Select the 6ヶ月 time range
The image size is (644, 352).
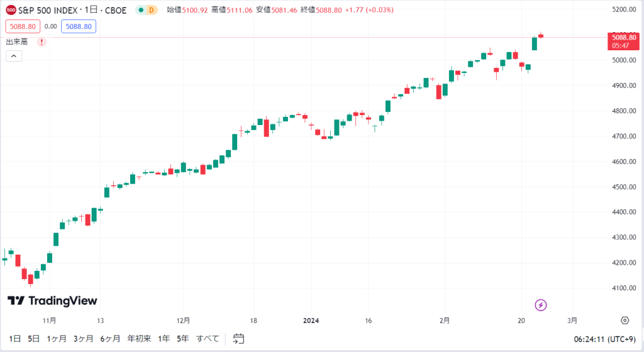click(111, 338)
